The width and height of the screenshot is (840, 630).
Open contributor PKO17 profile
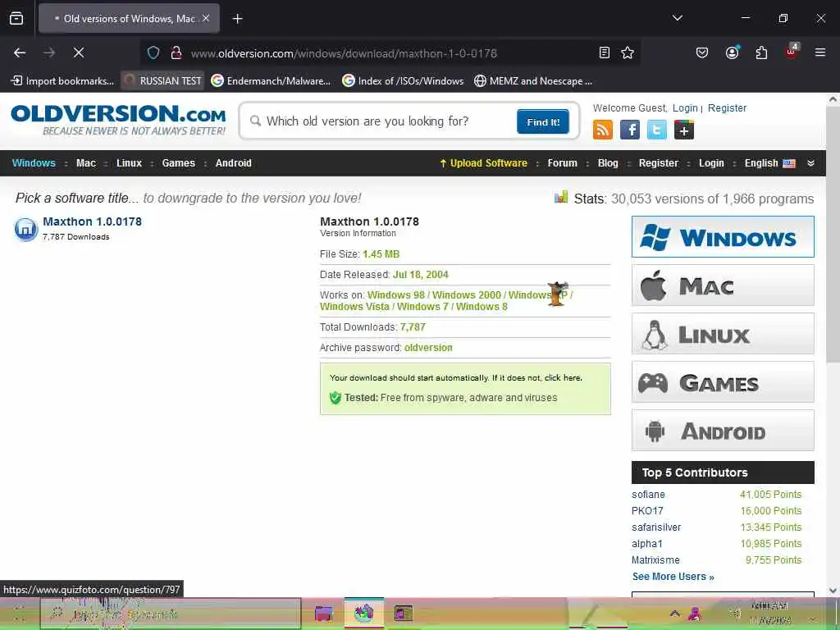coord(647,510)
